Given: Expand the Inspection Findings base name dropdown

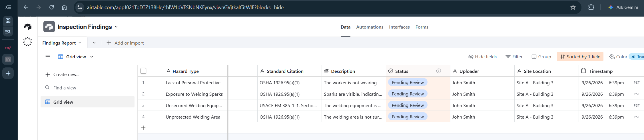Looking at the screenshot, I should (117, 27).
